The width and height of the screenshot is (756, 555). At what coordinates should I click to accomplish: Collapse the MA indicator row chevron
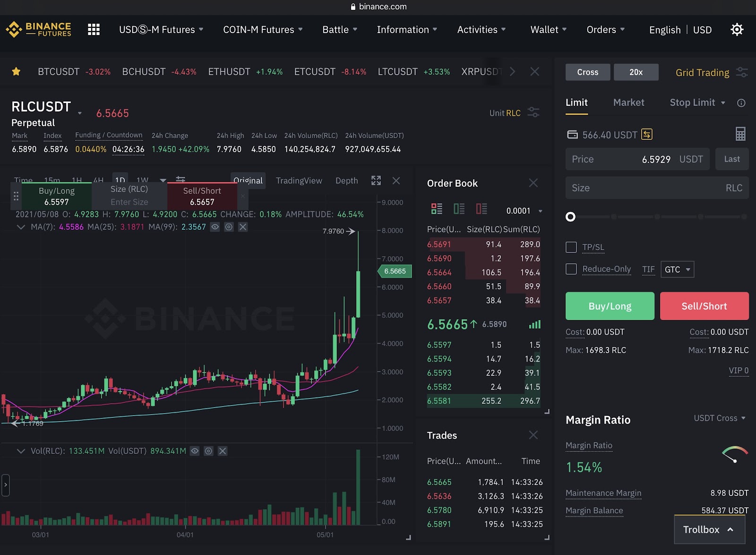tap(21, 227)
